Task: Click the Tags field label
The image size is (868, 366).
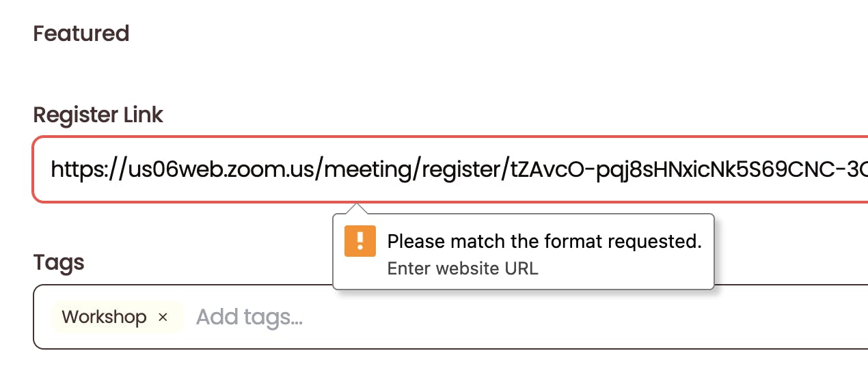Action: pyautogui.click(x=59, y=262)
